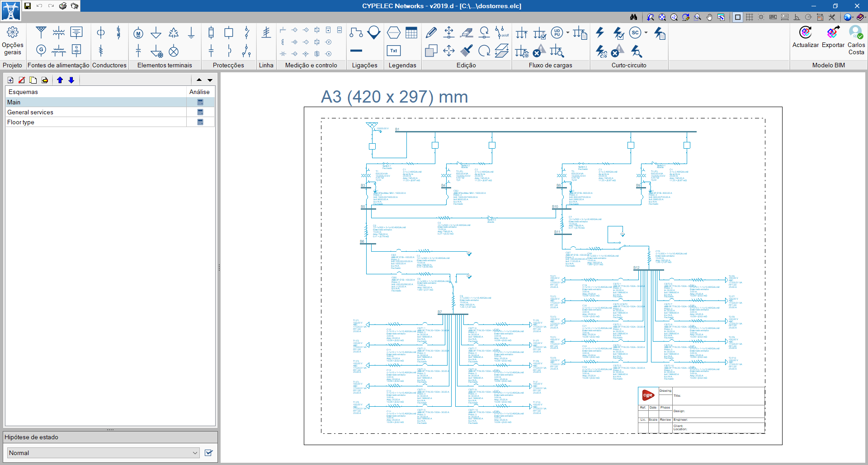Open short-circuit report listing
The width and height of the screenshot is (868, 465).
(660, 33)
